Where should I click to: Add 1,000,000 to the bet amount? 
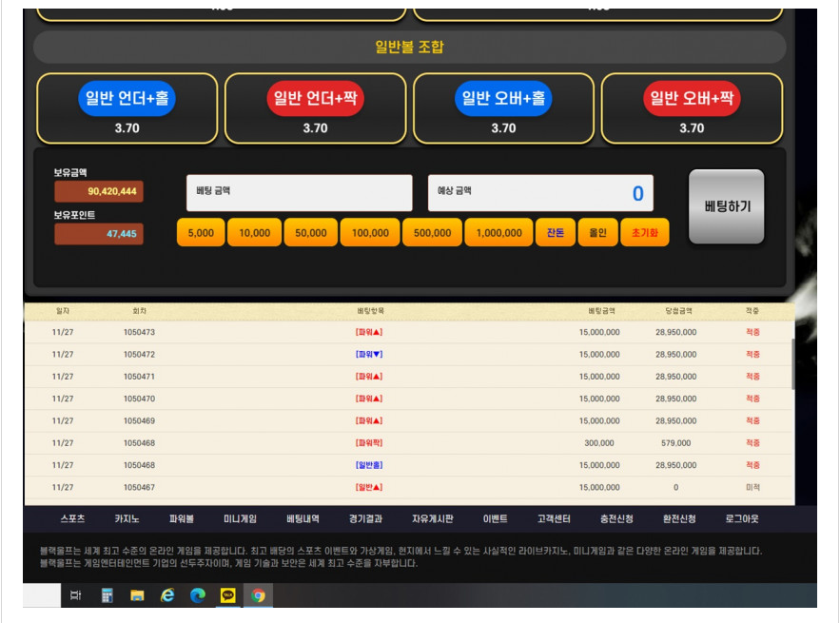tap(498, 233)
